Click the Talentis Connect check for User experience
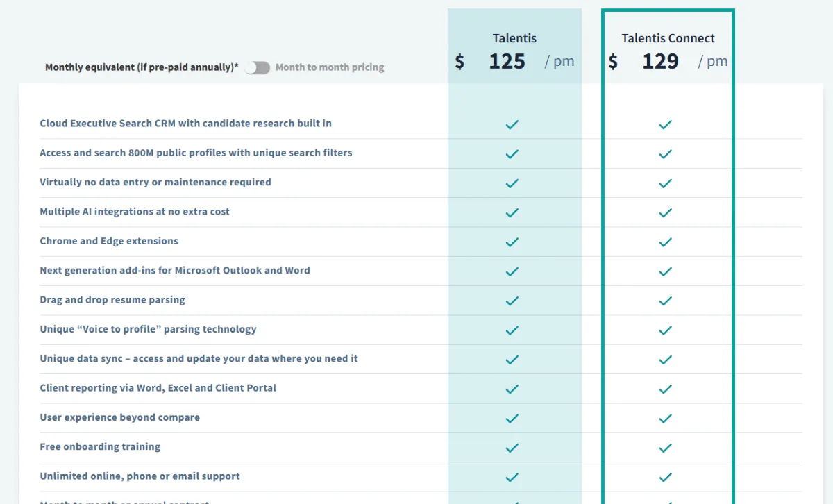 pyautogui.click(x=666, y=418)
